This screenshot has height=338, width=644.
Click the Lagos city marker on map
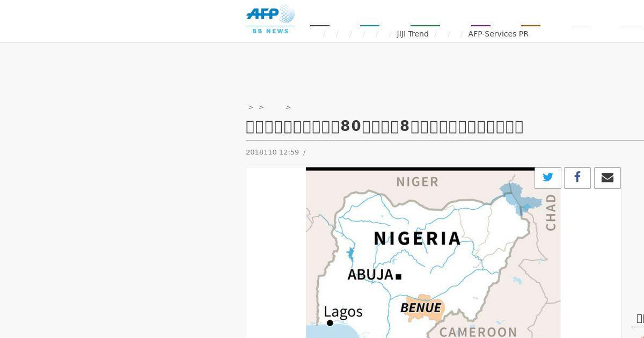[330, 323]
